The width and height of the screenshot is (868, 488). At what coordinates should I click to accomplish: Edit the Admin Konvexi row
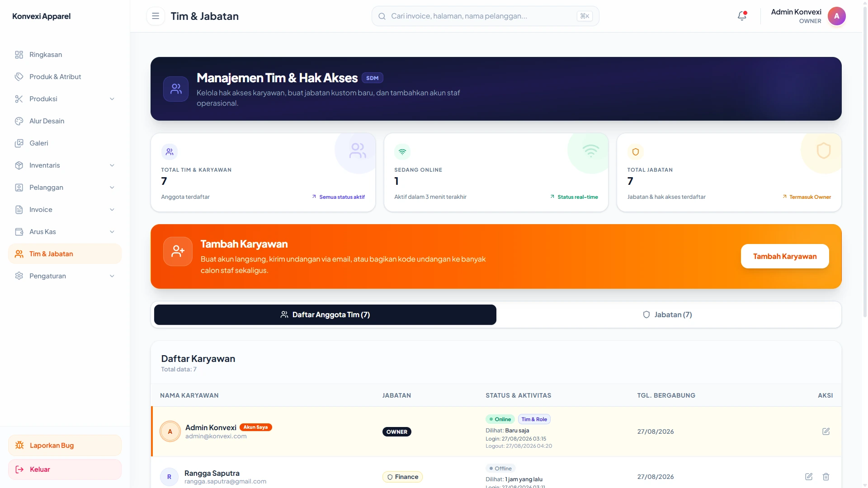point(826,432)
